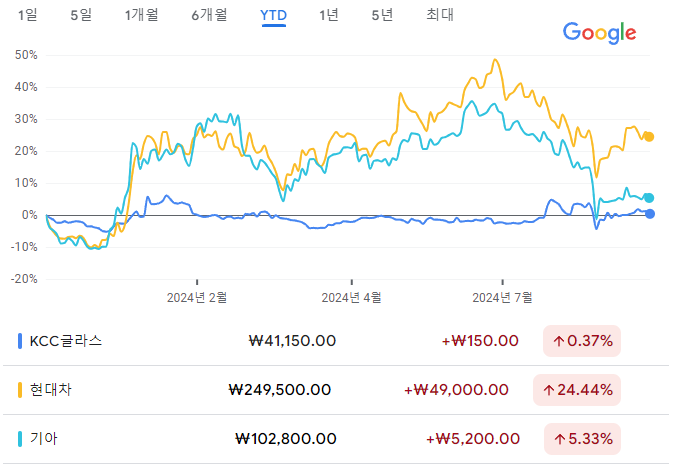Open the 6개월 range tab
This screenshot has width=679, height=468.
(209, 15)
